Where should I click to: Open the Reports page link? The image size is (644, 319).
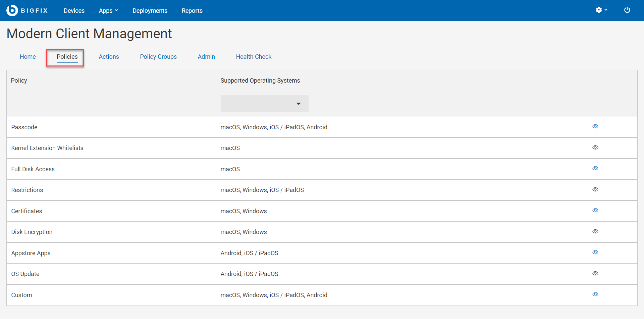point(192,11)
